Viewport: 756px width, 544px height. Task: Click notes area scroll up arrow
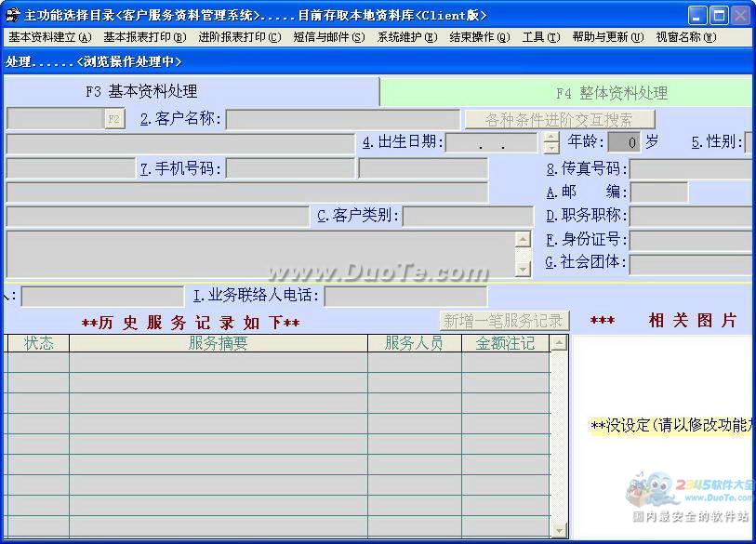524,240
